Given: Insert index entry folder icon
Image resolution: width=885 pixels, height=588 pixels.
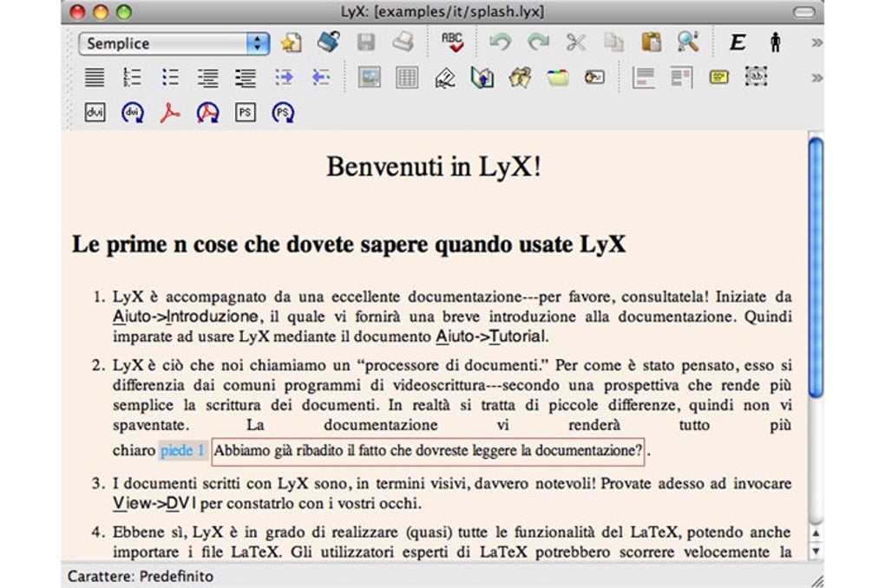Looking at the screenshot, I should point(558,77).
